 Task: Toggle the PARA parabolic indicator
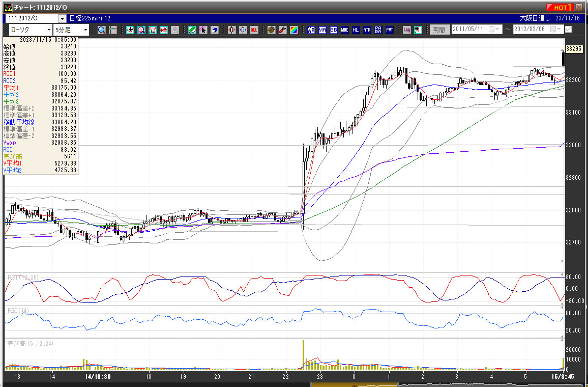(378, 30)
